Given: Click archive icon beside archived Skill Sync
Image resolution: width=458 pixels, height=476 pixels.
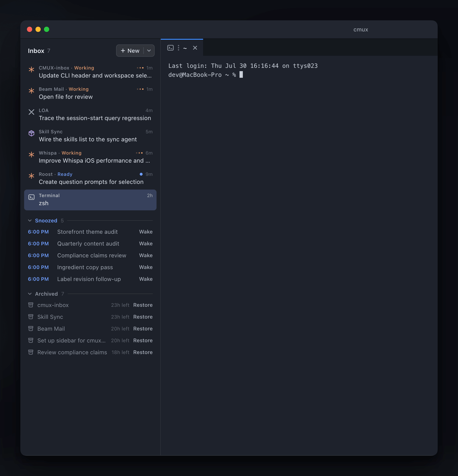Looking at the screenshot, I should point(31,317).
